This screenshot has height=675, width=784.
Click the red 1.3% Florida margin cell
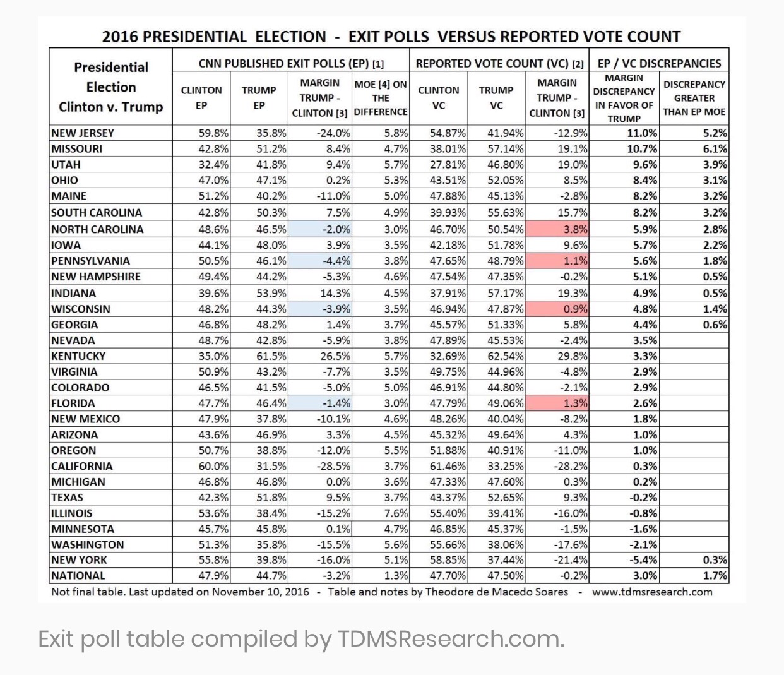click(x=558, y=403)
